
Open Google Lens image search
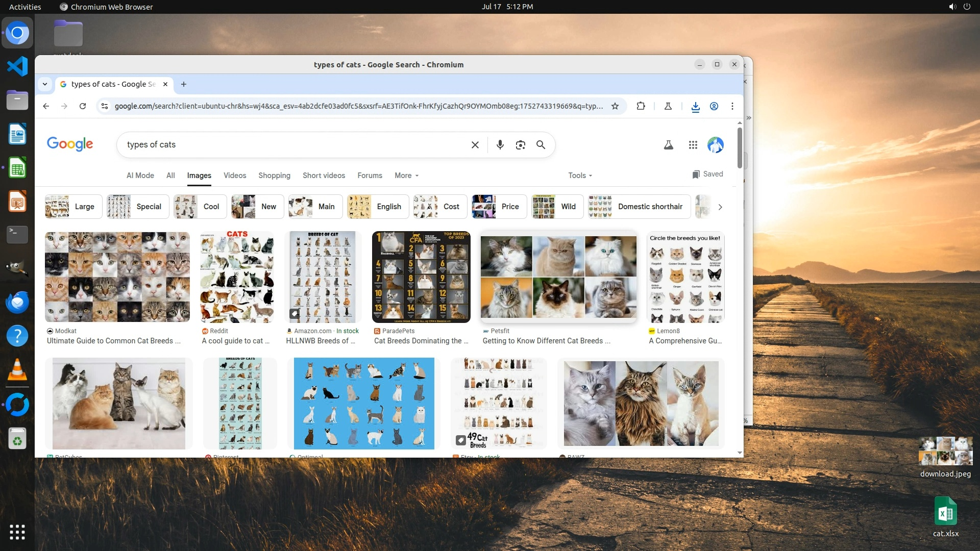pos(520,145)
